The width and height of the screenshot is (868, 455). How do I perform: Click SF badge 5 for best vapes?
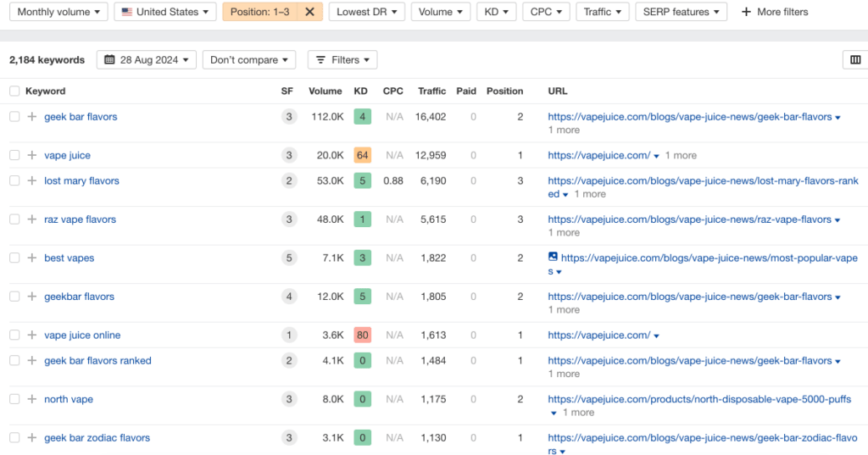(289, 258)
